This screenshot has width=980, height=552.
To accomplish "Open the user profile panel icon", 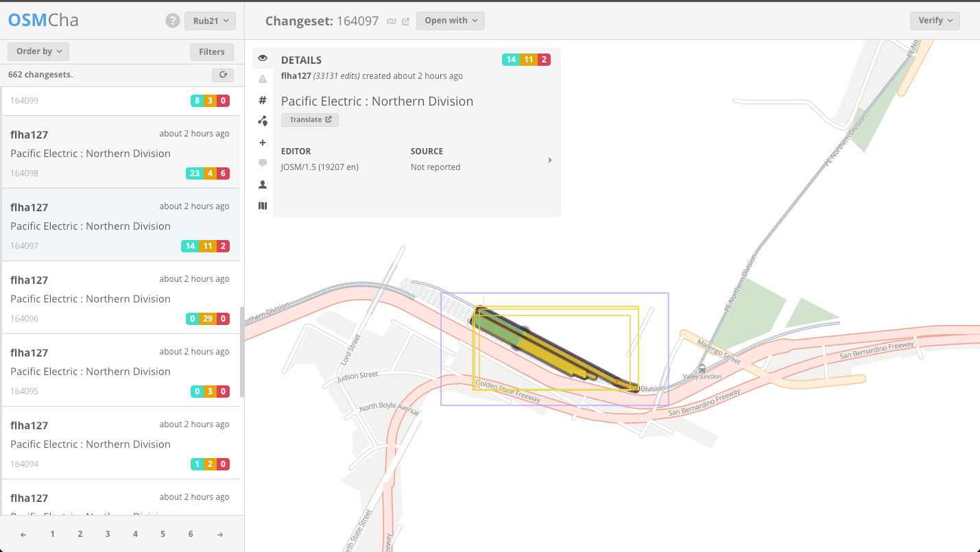I will pos(263,184).
